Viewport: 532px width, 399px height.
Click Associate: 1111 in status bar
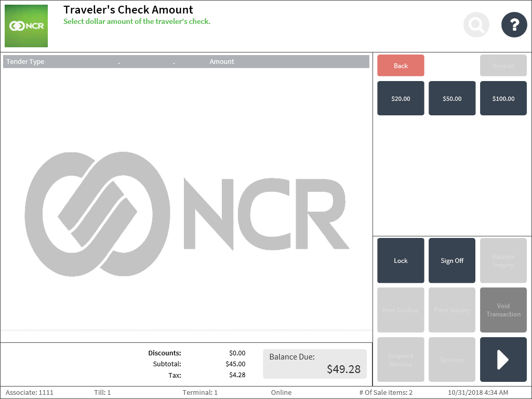click(x=30, y=393)
